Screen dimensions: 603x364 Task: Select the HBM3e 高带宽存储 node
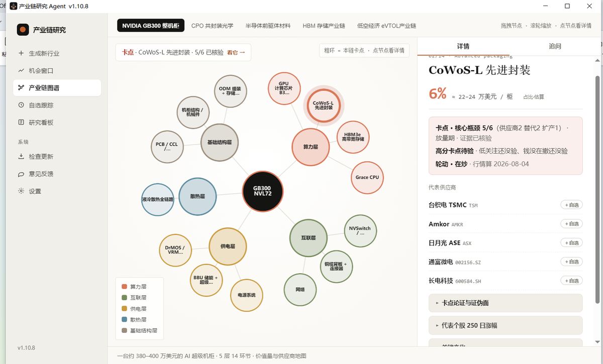click(353, 138)
